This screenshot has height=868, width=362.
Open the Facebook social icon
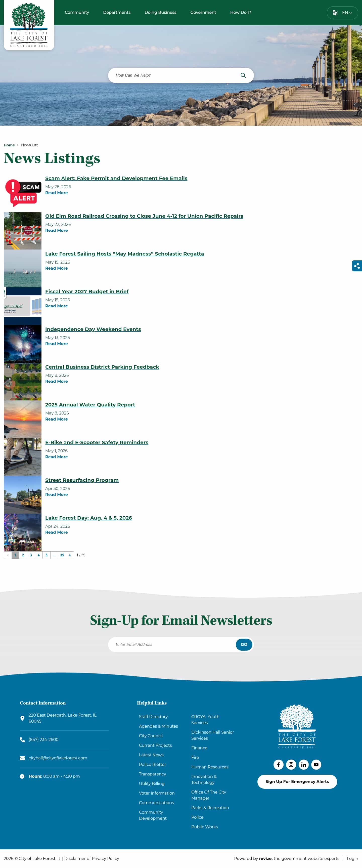(x=278, y=765)
